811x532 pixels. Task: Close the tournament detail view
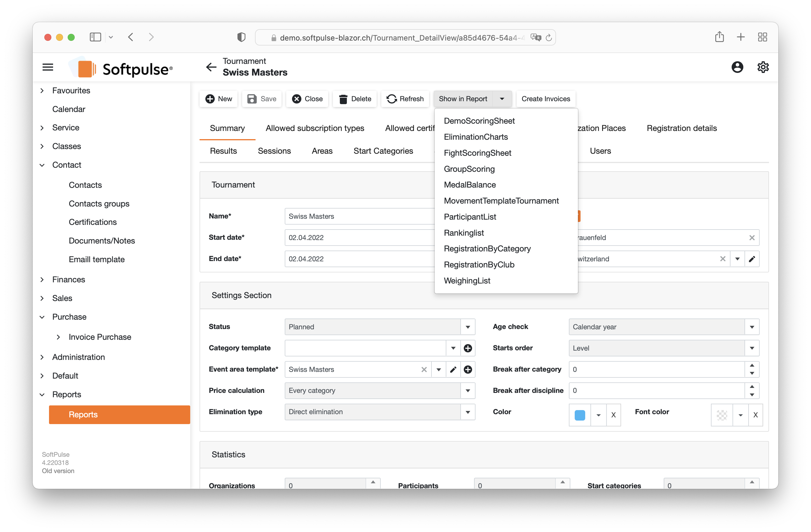tap(307, 99)
